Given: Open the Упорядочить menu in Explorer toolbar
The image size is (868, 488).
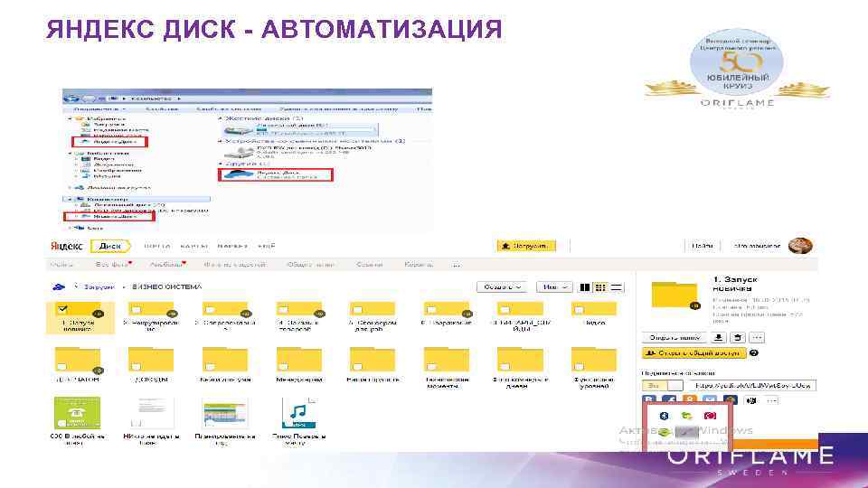Looking at the screenshot, I should pyautogui.click(x=99, y=109).
